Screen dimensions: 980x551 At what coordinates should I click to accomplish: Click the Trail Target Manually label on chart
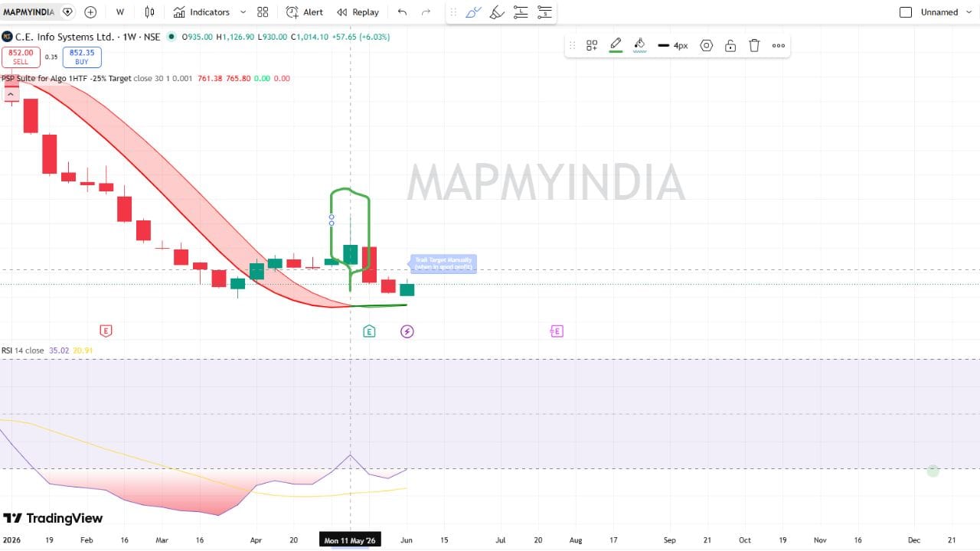click(x=444, y=263)
